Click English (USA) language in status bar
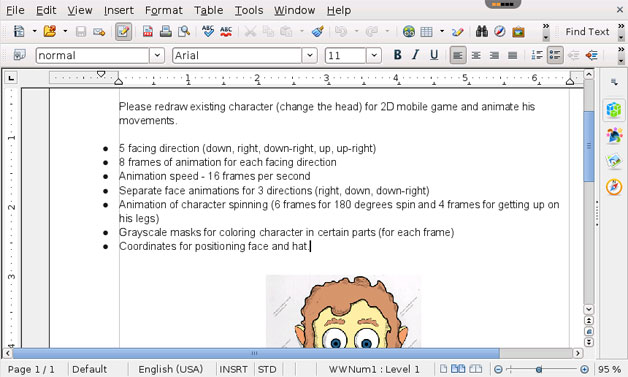Image resolution: width=628 pixels, height=377 pixels. 171,369
